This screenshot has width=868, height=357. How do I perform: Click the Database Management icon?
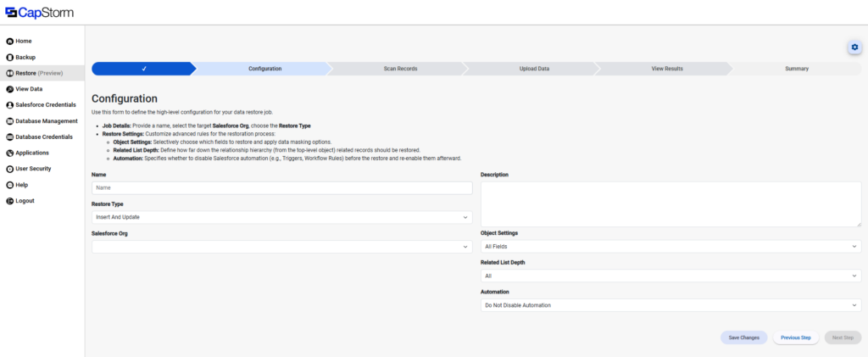pyautogui.click(x=9, y=121)
